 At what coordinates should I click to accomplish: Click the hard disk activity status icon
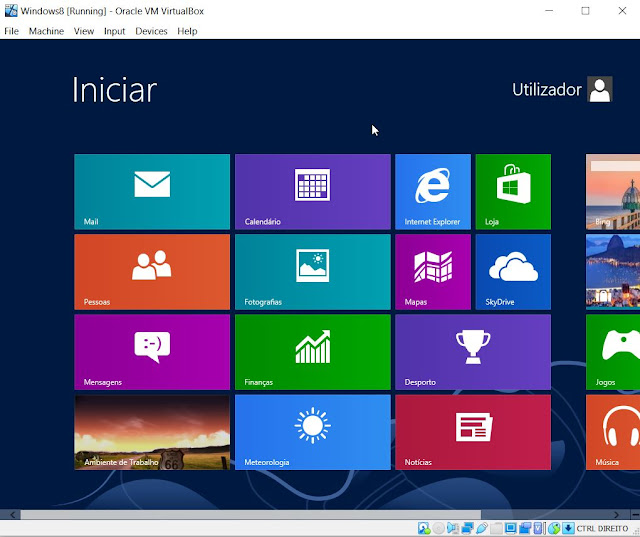click(424, 528)
